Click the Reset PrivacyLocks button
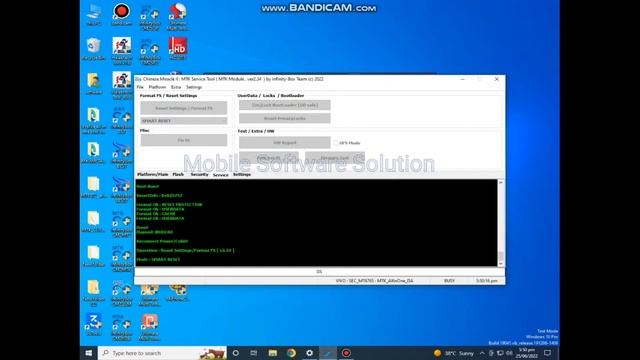Image resolution: width=640 pixels, height=360 pixels. tap(284, 118)
